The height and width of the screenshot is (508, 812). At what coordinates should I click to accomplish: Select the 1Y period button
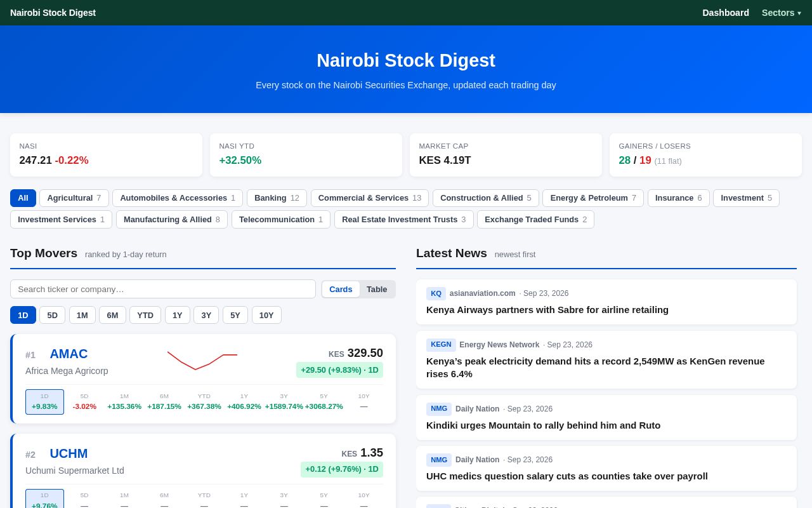pyautogui.click(x=178, y=315)
